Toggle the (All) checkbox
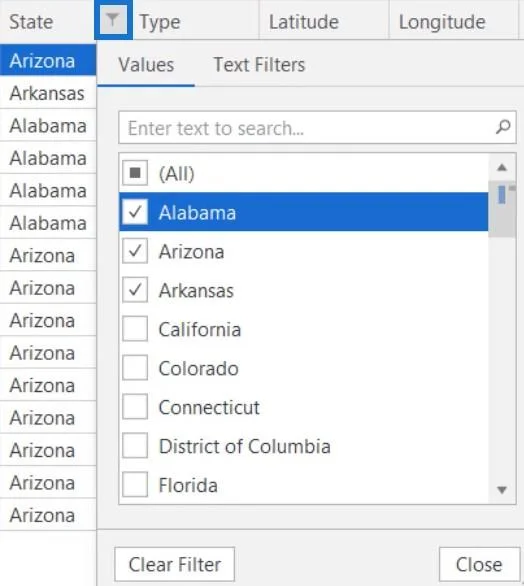The image size is (524, 586). pos(135,173)
